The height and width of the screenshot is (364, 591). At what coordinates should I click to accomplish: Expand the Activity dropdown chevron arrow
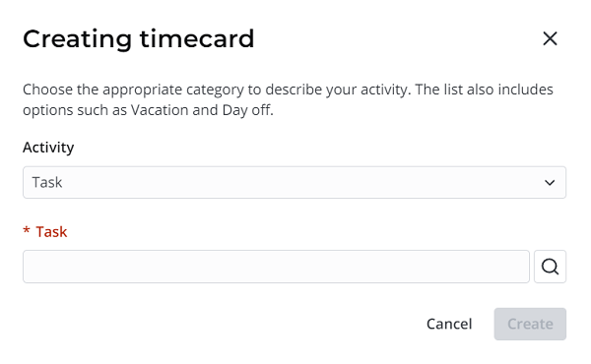[550, 183]
